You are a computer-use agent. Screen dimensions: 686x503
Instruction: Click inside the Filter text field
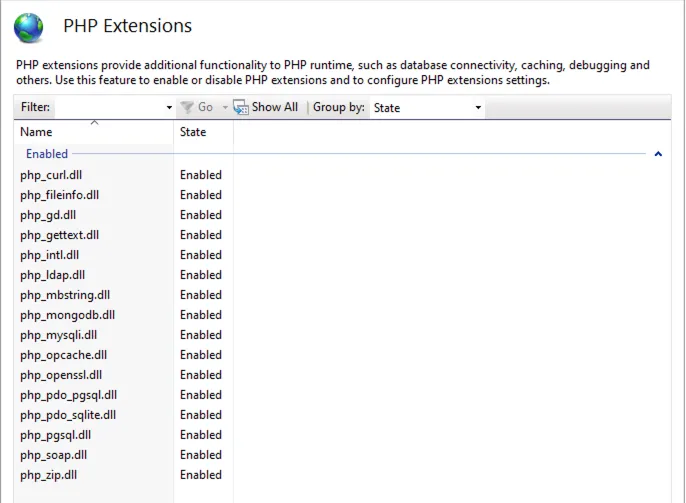coord(108,108)
